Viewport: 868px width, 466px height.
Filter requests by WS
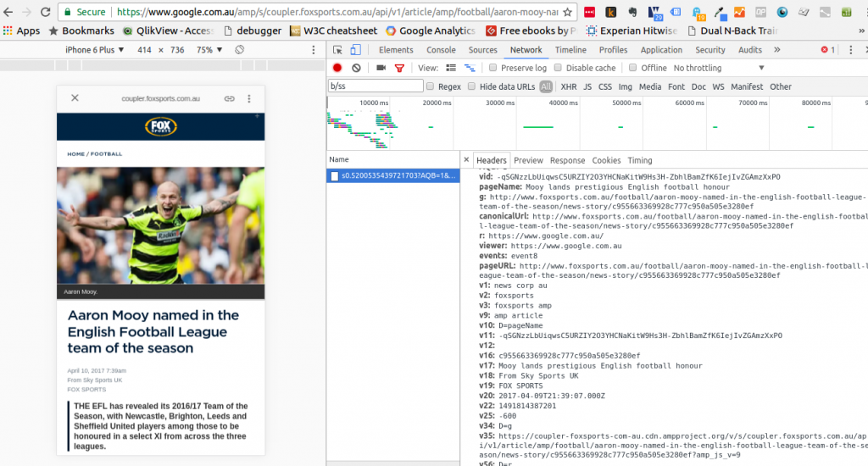tap(718, 87)
